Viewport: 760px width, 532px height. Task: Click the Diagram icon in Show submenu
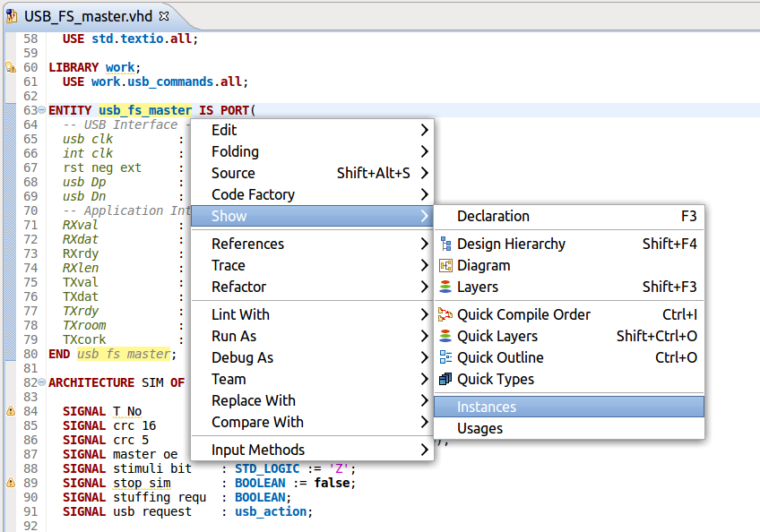pos(445,265)
